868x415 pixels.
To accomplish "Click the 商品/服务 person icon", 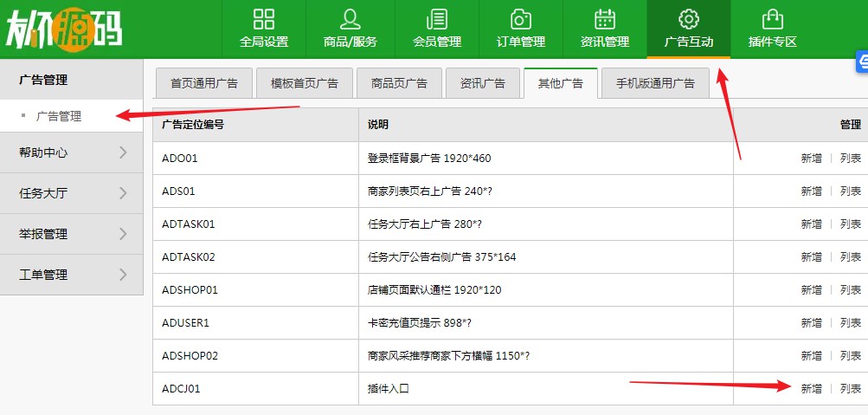I will pyautogui.click(x=350, y=20).
